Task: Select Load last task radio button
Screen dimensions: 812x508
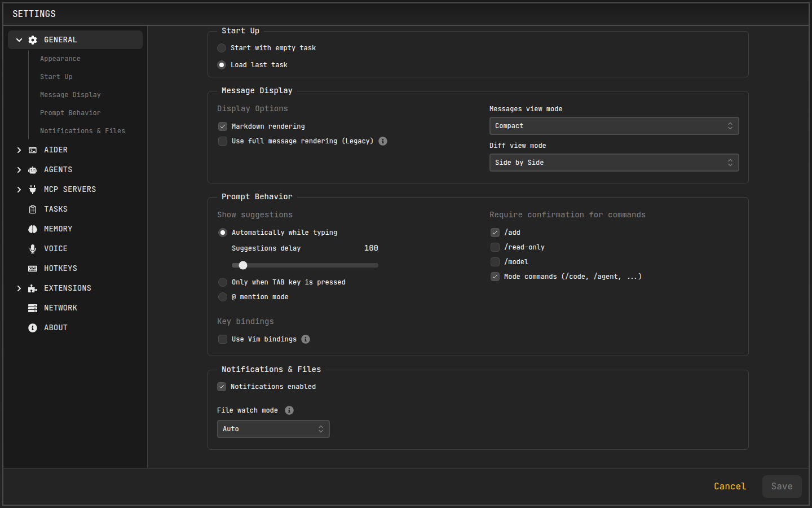Action: coord(222,65)
